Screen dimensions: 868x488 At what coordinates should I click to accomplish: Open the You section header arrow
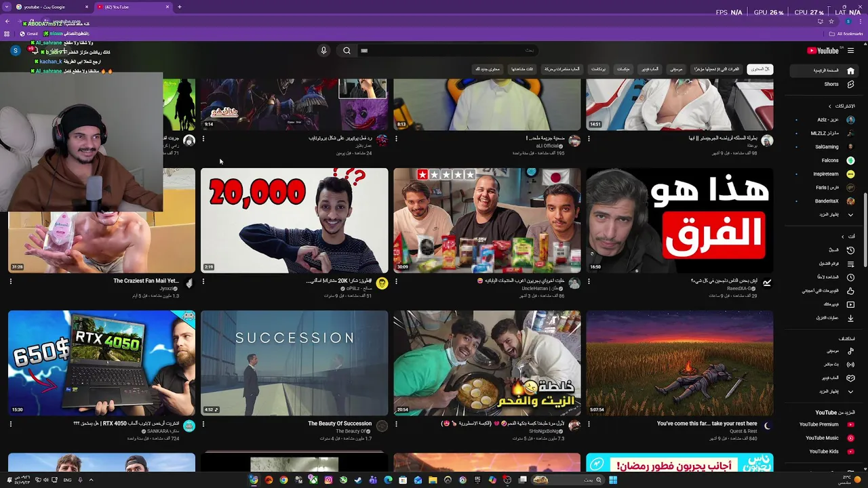843,237
